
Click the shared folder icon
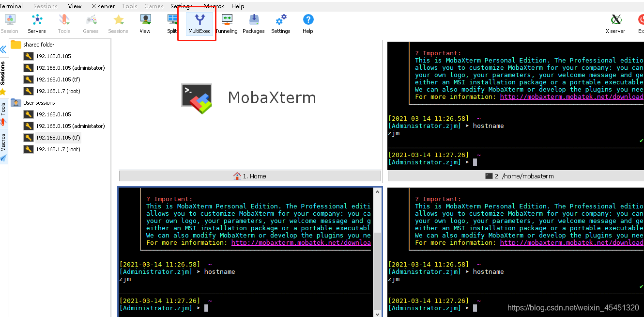(16, 45)
